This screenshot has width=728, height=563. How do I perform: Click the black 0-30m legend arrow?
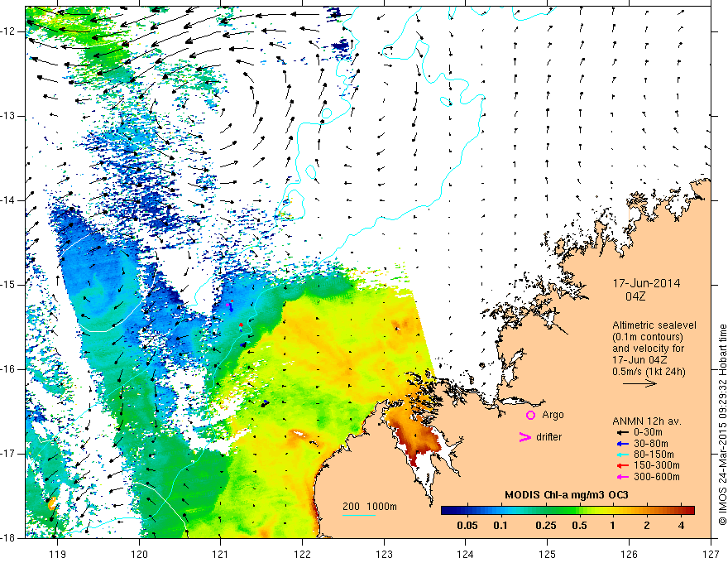(622, 432)
